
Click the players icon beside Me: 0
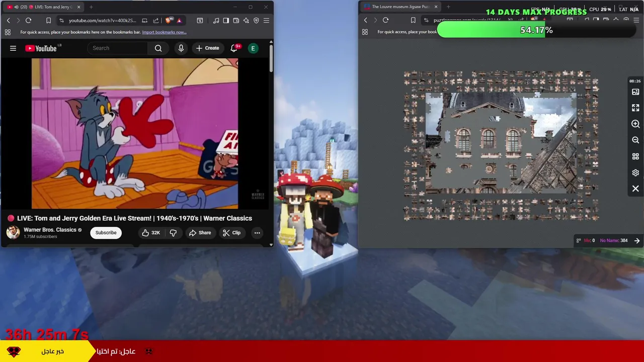coord(579,240)
